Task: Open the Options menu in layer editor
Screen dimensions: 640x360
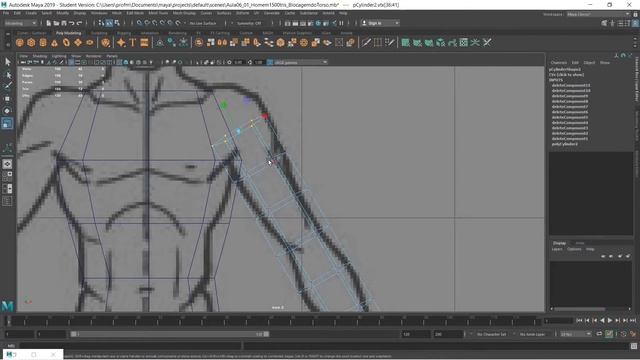Action: point(574,249)
